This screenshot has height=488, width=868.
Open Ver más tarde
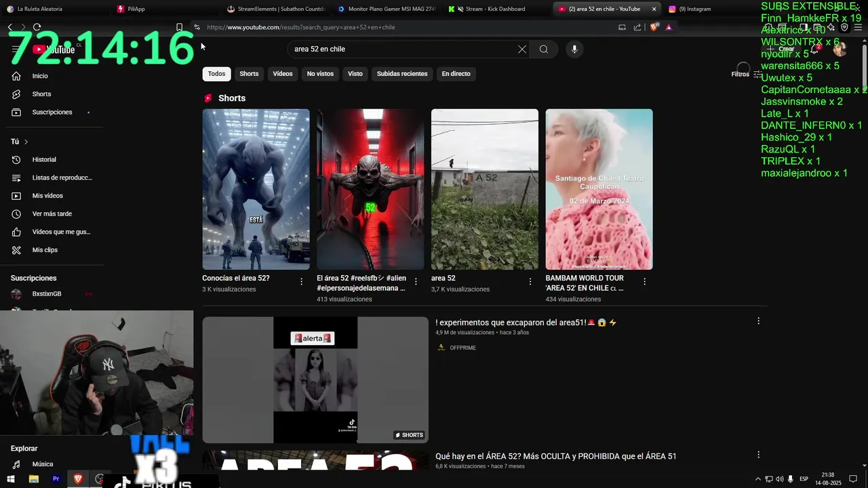pos(52,213)
